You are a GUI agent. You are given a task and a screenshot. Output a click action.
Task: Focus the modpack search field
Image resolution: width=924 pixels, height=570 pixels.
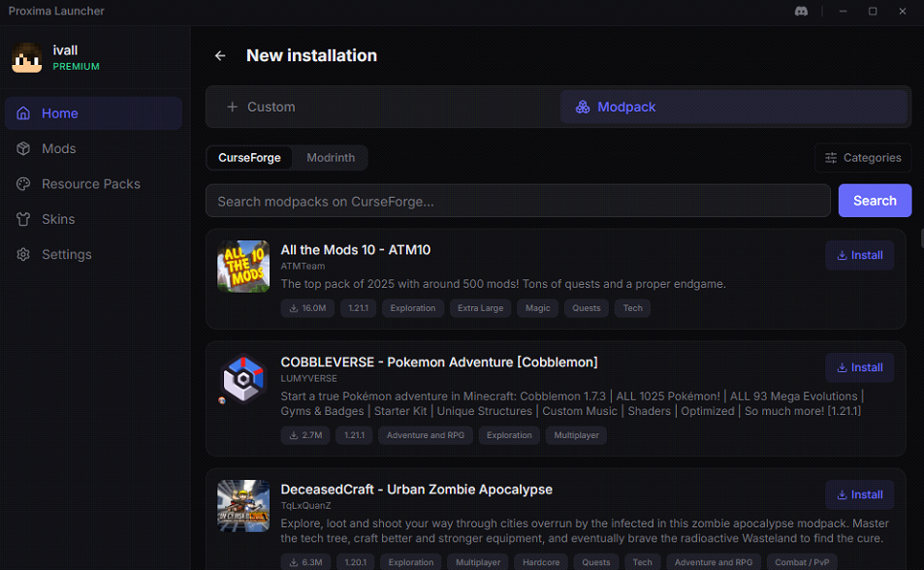518,201
